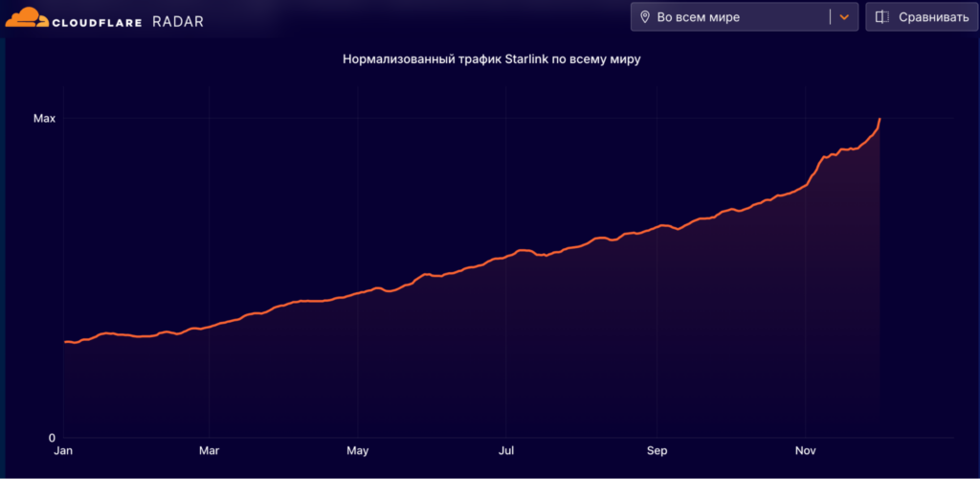Click the "May" x-axis label

[358, 450]
